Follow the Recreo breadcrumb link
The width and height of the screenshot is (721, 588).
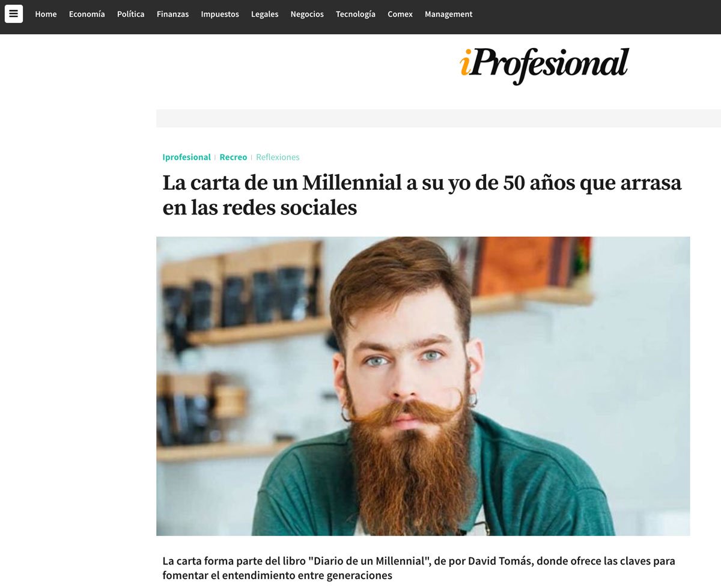(233, 157)
